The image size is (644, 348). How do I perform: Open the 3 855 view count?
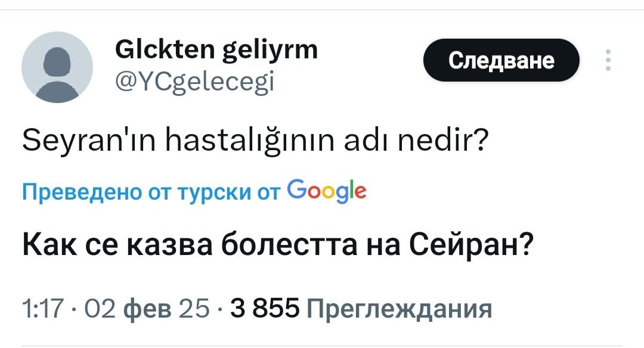pyautogui.click(x=265, y=308)
